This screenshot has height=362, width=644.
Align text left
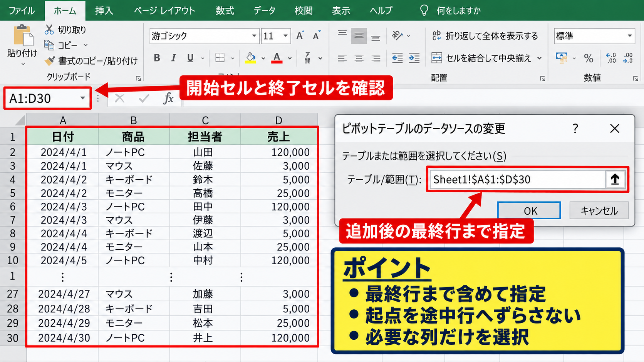[x=342, y=58]
